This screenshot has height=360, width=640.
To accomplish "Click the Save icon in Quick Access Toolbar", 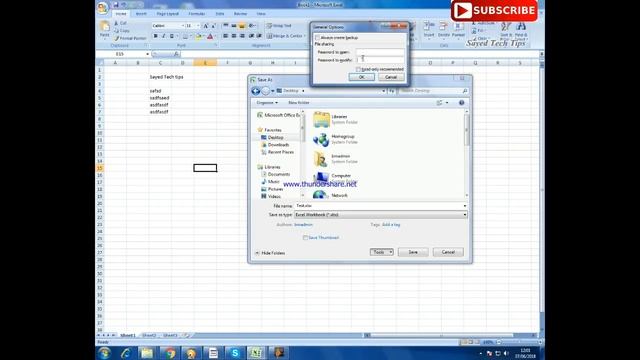I will pyautogui.click(x=116, y=5).
